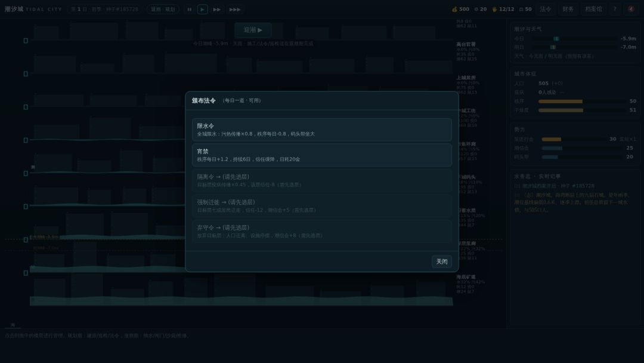Select the 海底矿道 floor label
The width and height of the screenshot is (644, 363).
click(466, 277)
